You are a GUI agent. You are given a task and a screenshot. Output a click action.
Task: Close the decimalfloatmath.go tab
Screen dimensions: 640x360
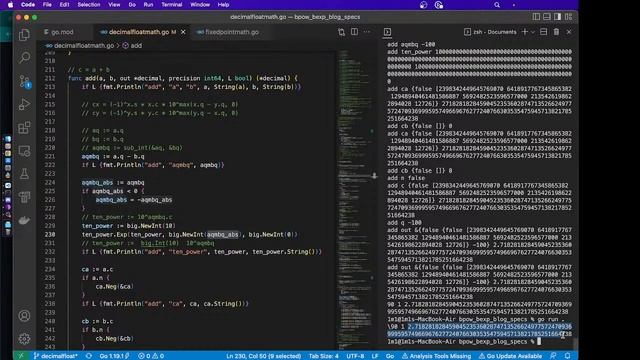[183, 32]
